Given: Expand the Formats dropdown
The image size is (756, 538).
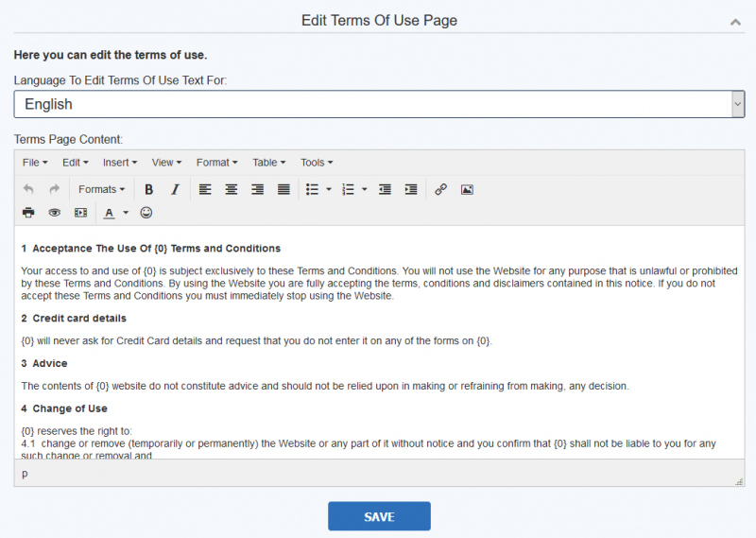Looking at the screenshot, I should [x=102, y=189].
